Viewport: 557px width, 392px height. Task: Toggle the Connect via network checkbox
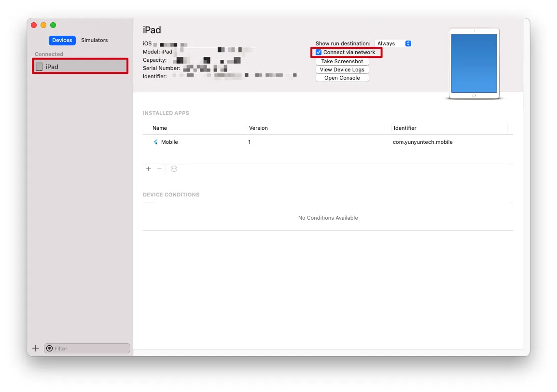click(x=319, y=52)
